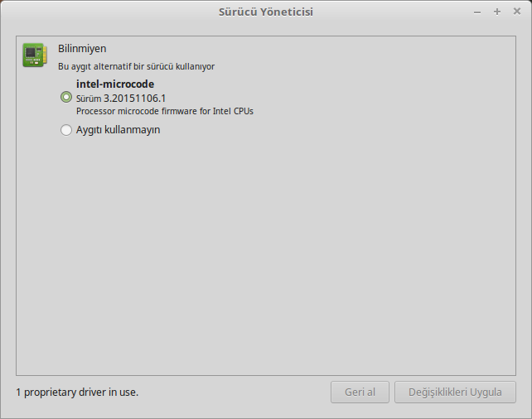Click the 'Bilinmiyen' device name
The height and width of the screenshot is (419, 532).
[x=82, y=49]
